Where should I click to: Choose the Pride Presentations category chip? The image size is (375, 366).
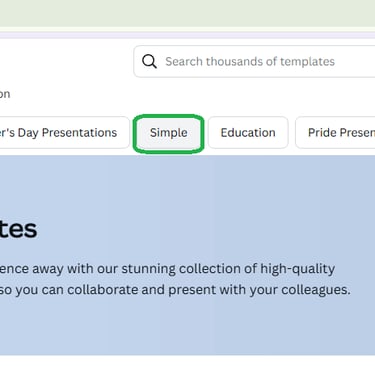pyautogui.click(x=335, y=133)
